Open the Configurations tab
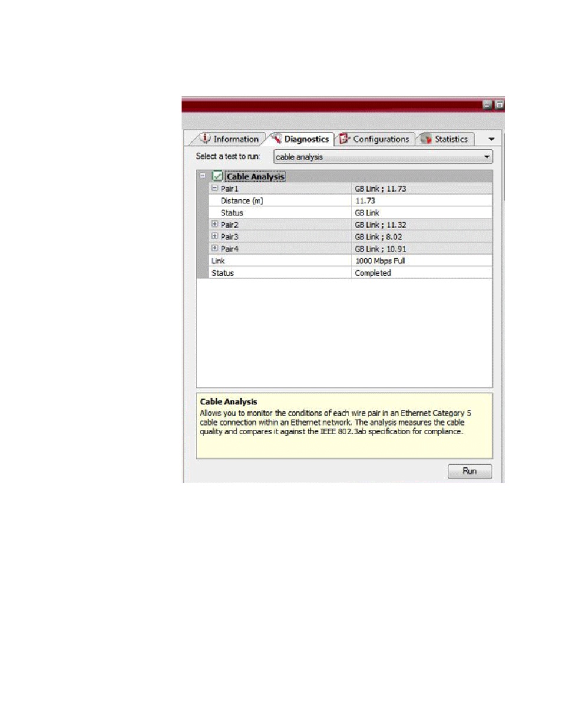 point(375,139)
